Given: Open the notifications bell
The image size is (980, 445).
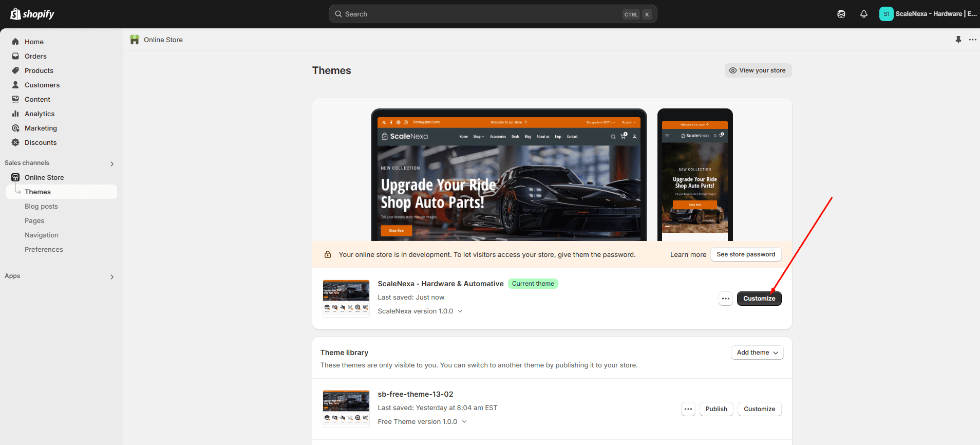Looking at the screenshot, I should pyautogui.click(x=864, y=14).
